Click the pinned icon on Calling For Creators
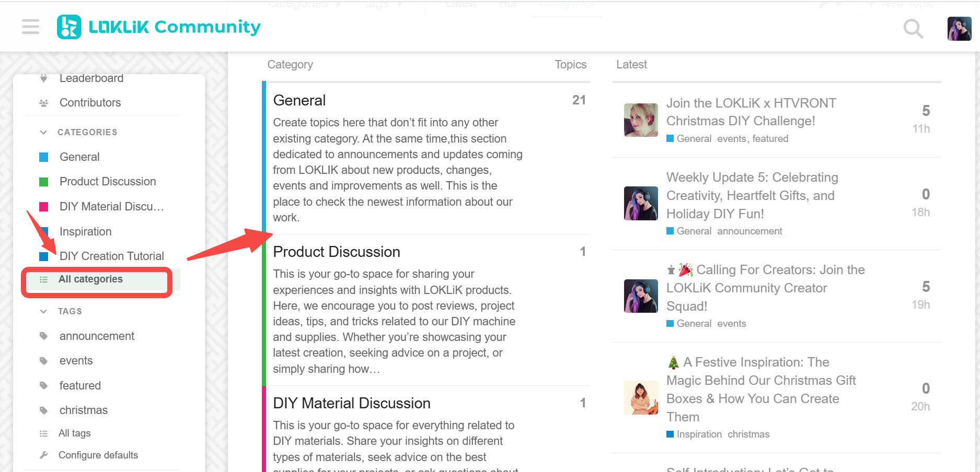The width and height of the screenshot is (980, 472). point(671,270)
